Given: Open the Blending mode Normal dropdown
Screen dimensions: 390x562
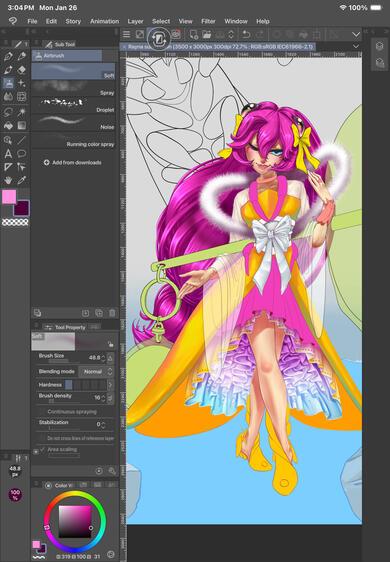Looking at the screenshot, I should (96, 372).
